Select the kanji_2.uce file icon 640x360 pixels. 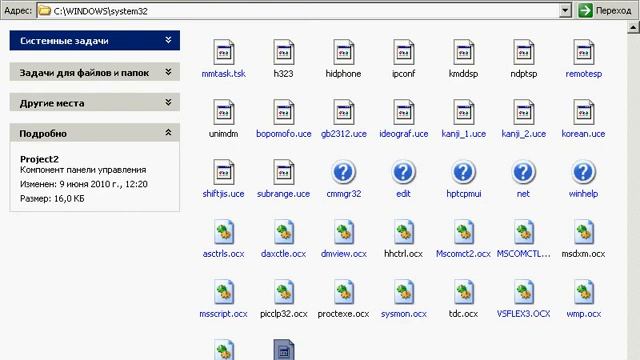524,112
